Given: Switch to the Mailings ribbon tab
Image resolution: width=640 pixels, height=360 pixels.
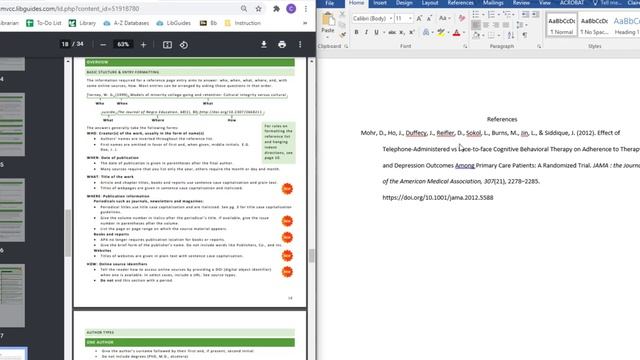Looking at the screenshot, I should [x=493, y=3].
